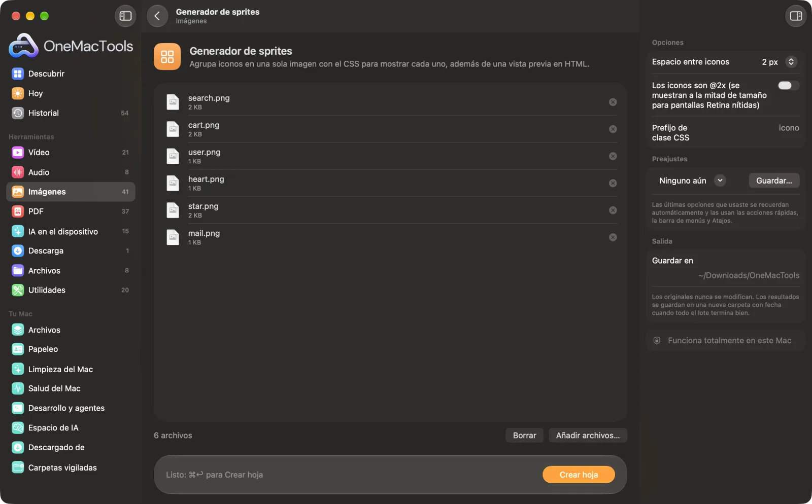The width and height of the screenshot is (812, 504).
Task: Click the orange Generador de sprites icon
Action: [x=167, y=56]
